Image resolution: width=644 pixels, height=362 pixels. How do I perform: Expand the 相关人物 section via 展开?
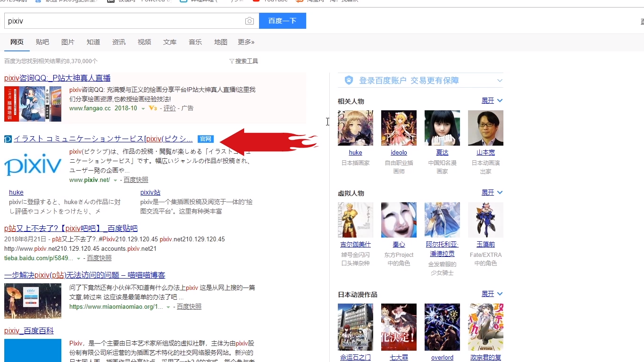[492, 101]
